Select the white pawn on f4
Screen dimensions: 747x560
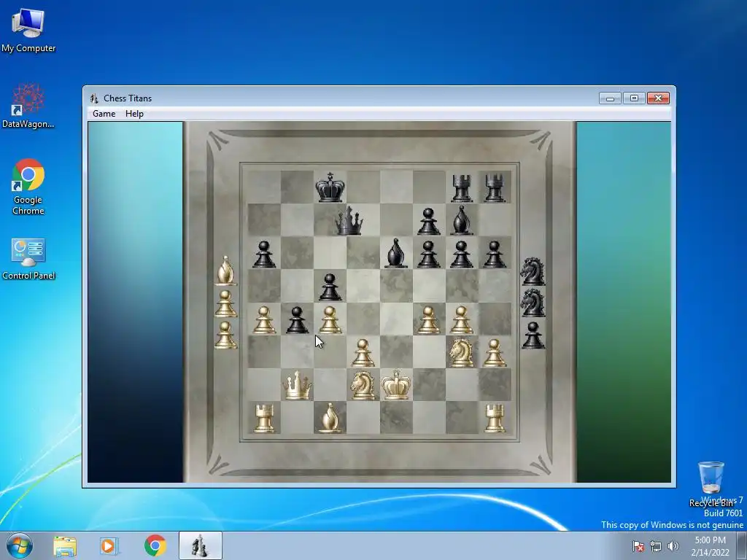(x=429, y=319)
